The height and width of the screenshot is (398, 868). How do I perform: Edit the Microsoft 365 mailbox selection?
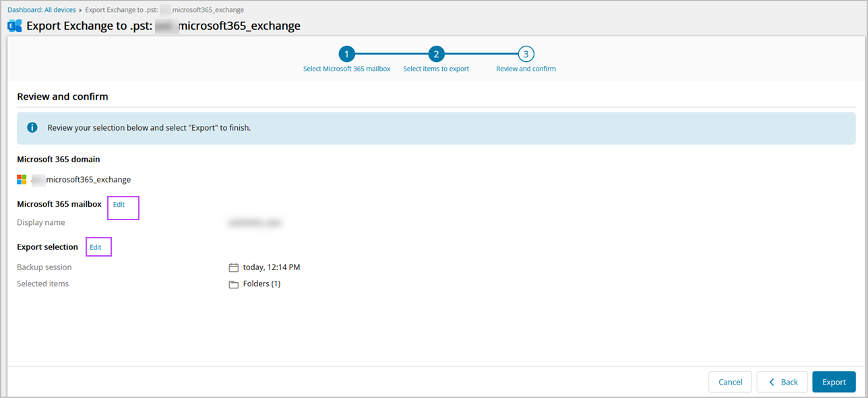(119, 205)
